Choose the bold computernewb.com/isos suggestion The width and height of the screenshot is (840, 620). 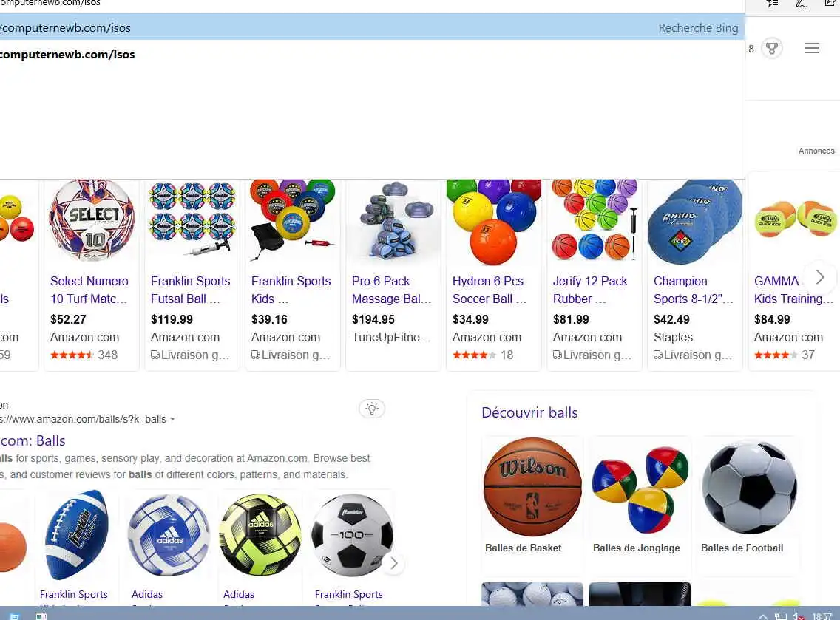coord(67,55)
